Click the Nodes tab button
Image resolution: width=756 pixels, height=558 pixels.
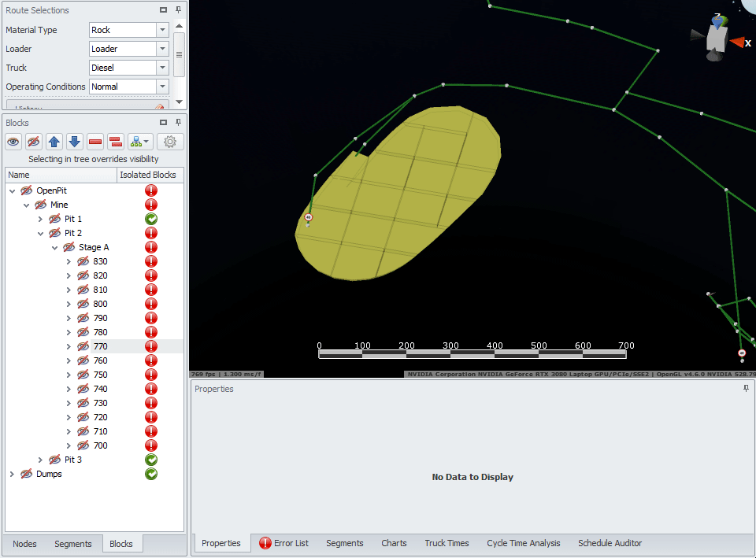[24, 544]
